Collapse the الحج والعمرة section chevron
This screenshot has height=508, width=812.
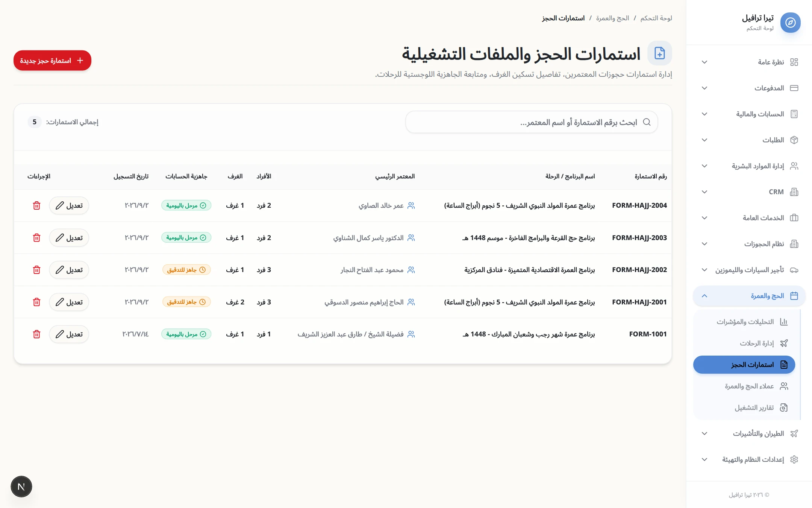(x=704, y=296)
